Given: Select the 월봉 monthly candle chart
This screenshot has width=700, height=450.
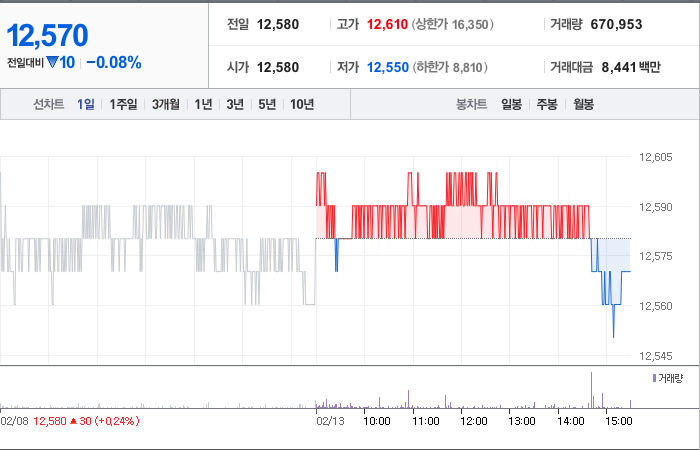Looking at the screenshot, I should (583, 104).
